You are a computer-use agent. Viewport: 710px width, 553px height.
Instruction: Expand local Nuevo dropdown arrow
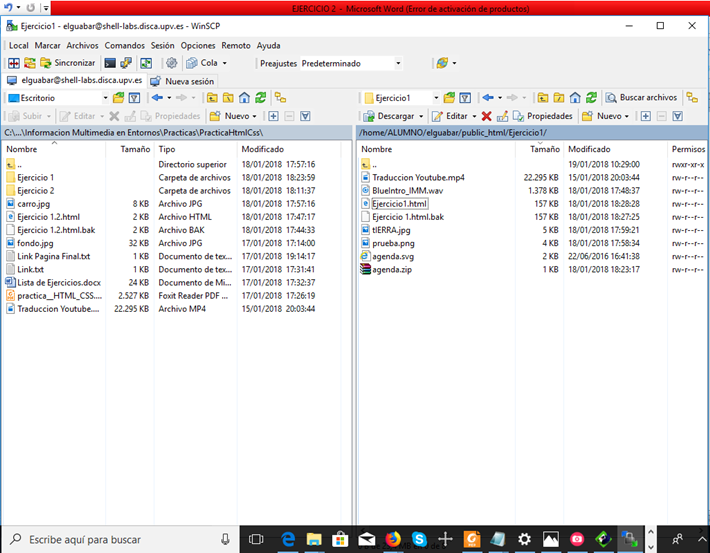coord(254,116)
